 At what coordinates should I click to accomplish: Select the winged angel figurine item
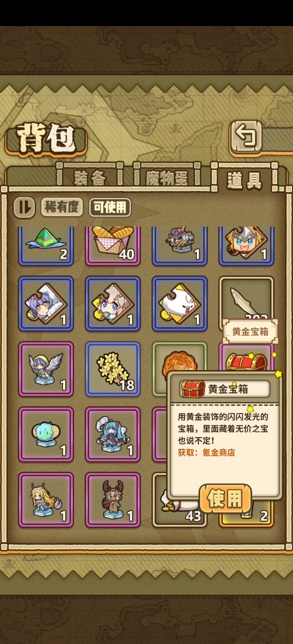46,369
